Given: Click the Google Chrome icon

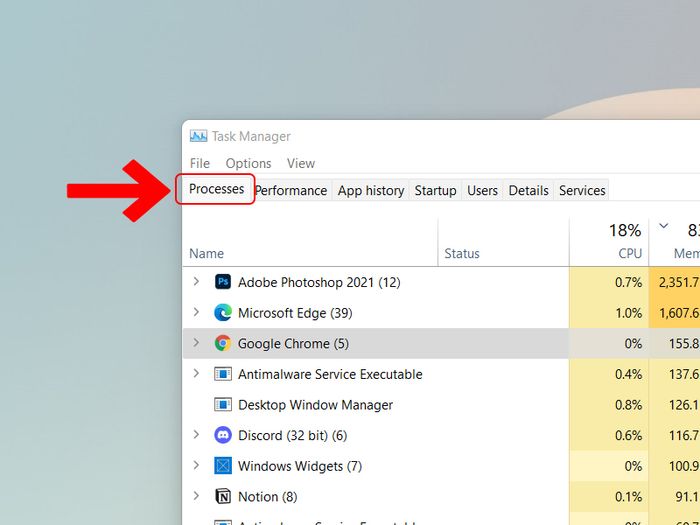Looking at the screenshot, I should [x=223, y=343].
